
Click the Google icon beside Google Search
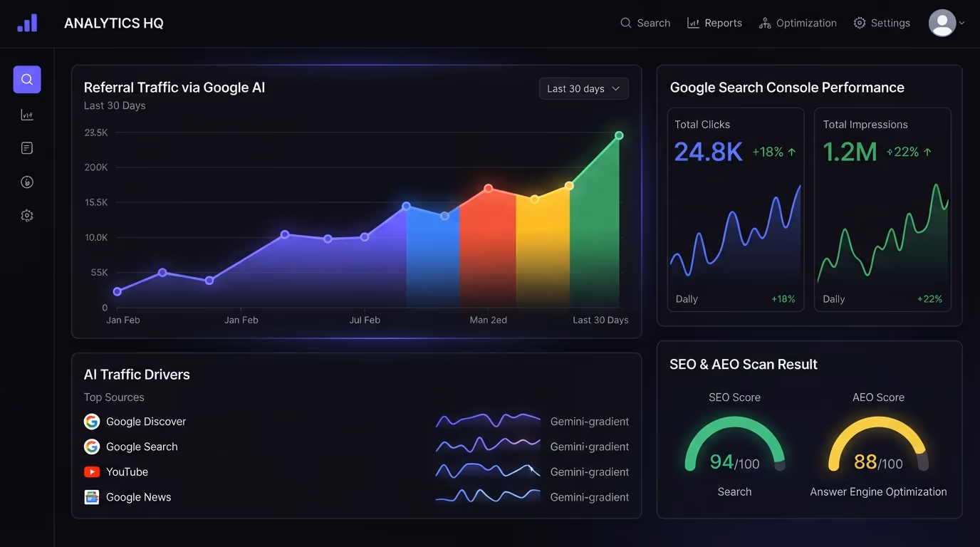[92, 447]
